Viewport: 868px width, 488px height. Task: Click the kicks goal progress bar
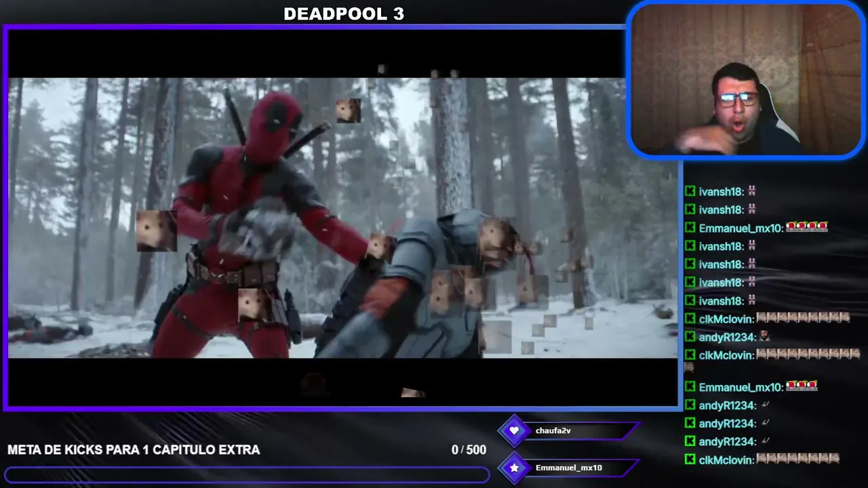pyautogui.click(x=247, y=474)
